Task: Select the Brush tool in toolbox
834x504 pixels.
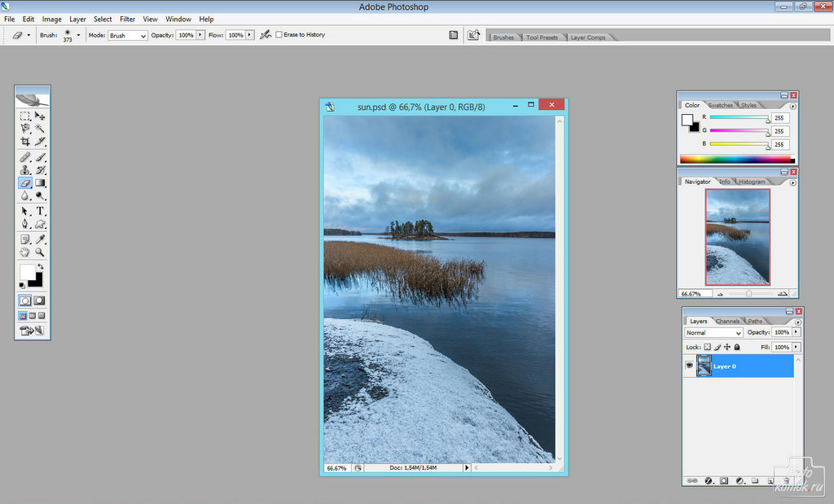Action: click(x=40, y=157)
